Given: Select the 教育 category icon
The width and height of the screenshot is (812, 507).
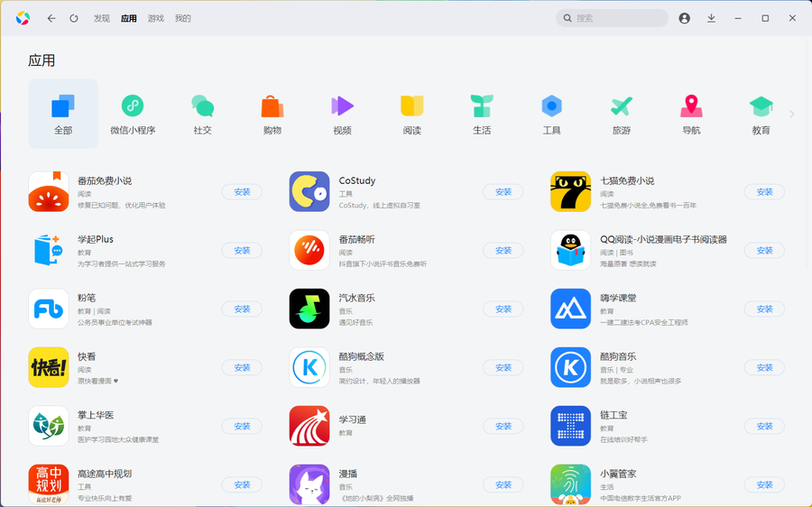Looking at the screenshot, I should coord(761,106).
